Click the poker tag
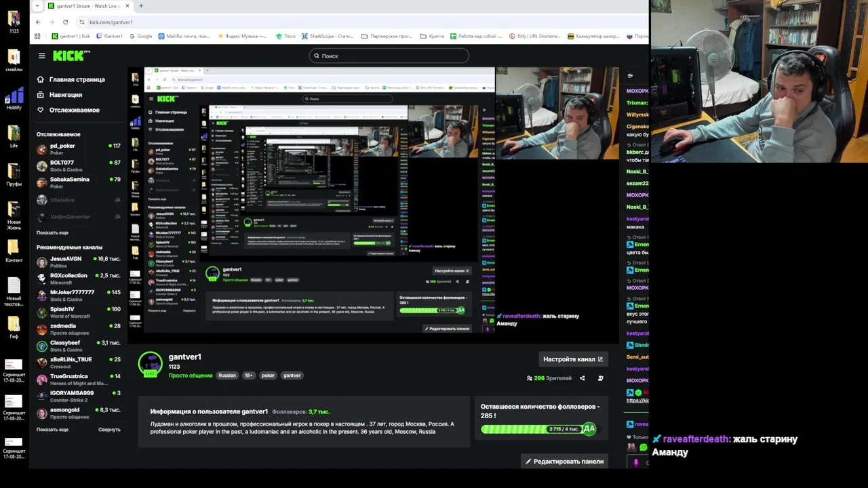 point(269,375)
